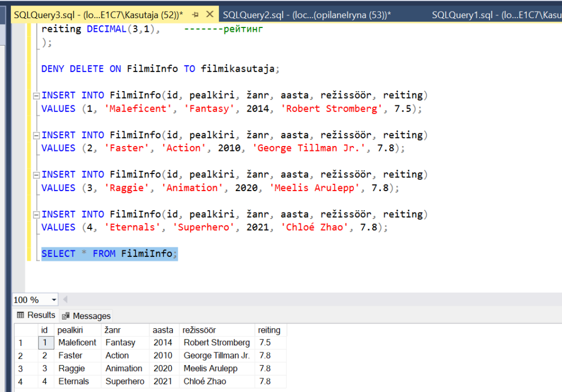Click the Maleficent cell in the results grid

(77, 343)
